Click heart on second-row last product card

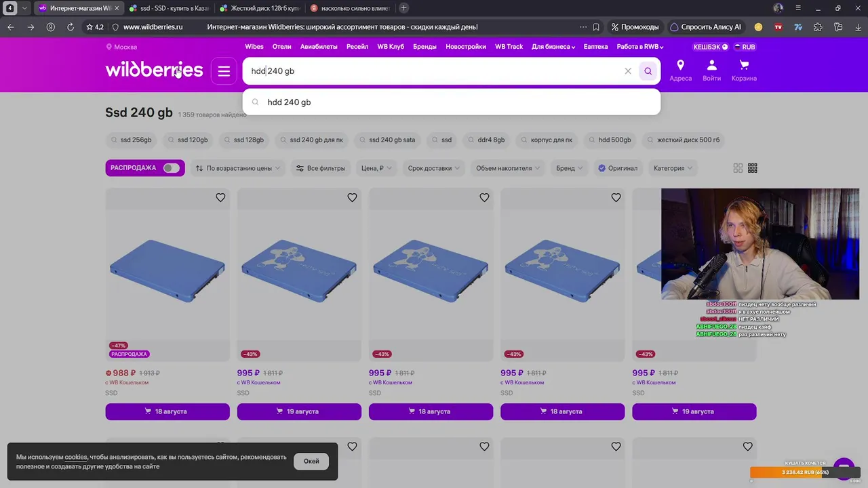tap(747, 447)
